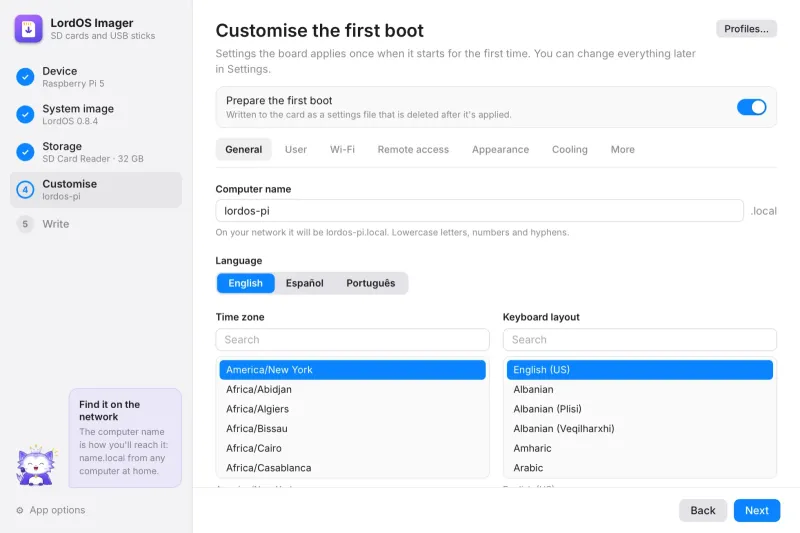The height and width of the screenshot is (533, 800).
Task: Select America/New York time zone
Action: point(353,370)
